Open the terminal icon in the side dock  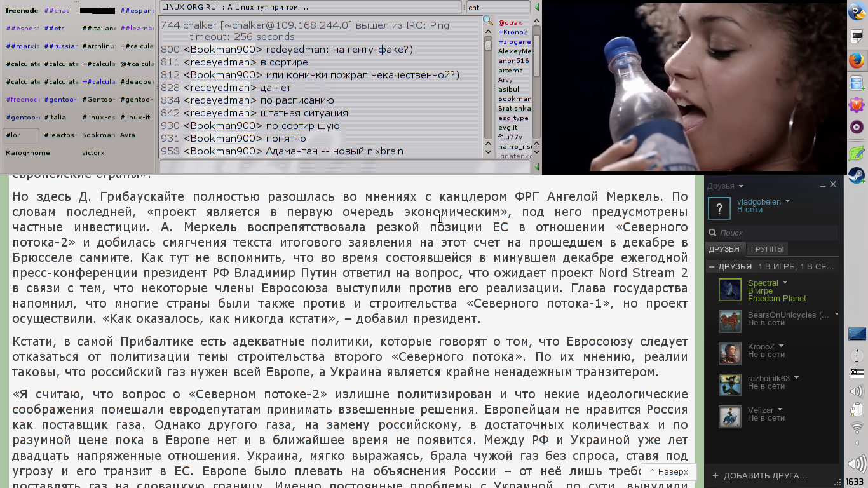tap(857, 37)
